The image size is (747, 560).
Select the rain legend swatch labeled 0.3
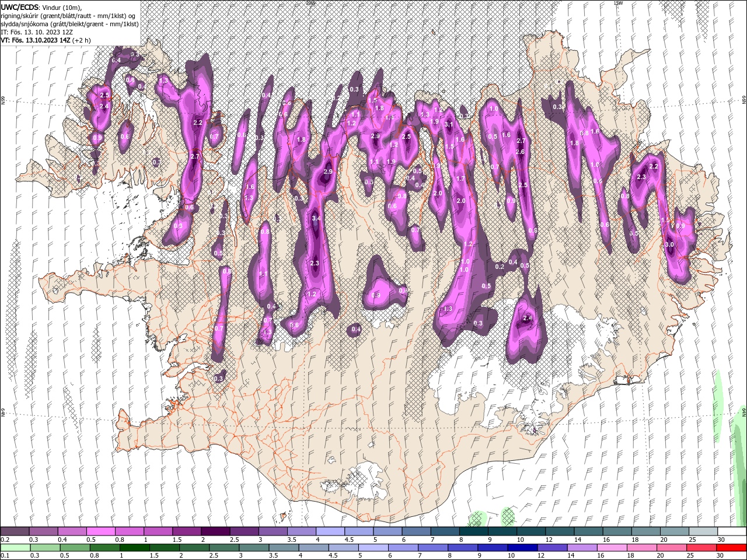(45, 547)
